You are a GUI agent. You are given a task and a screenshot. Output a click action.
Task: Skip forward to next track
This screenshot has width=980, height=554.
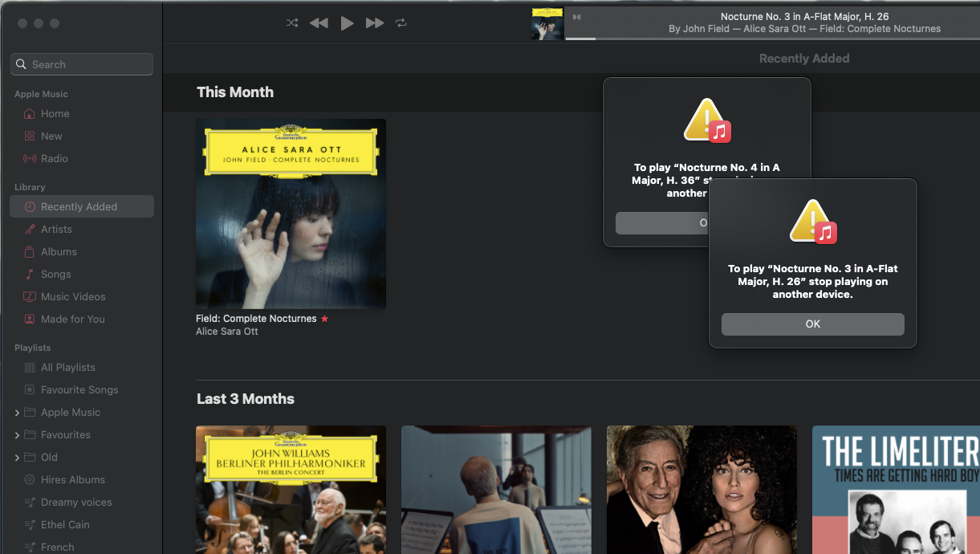(375, 23)
